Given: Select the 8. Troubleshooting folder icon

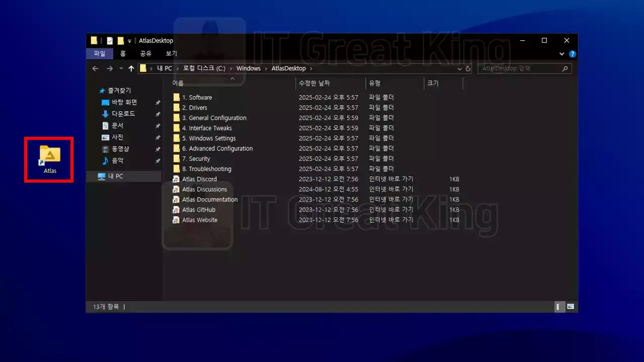Looking at the screenshot, I should (176, 169).
